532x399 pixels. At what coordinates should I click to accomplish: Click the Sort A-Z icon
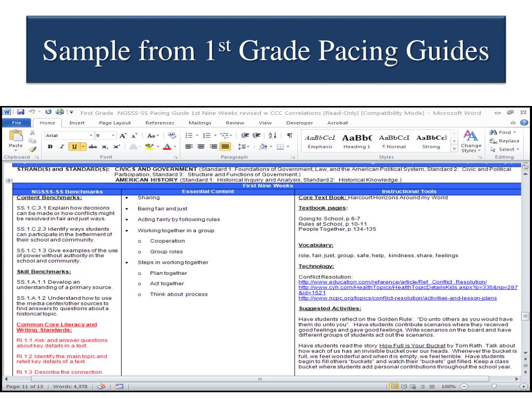272,136
